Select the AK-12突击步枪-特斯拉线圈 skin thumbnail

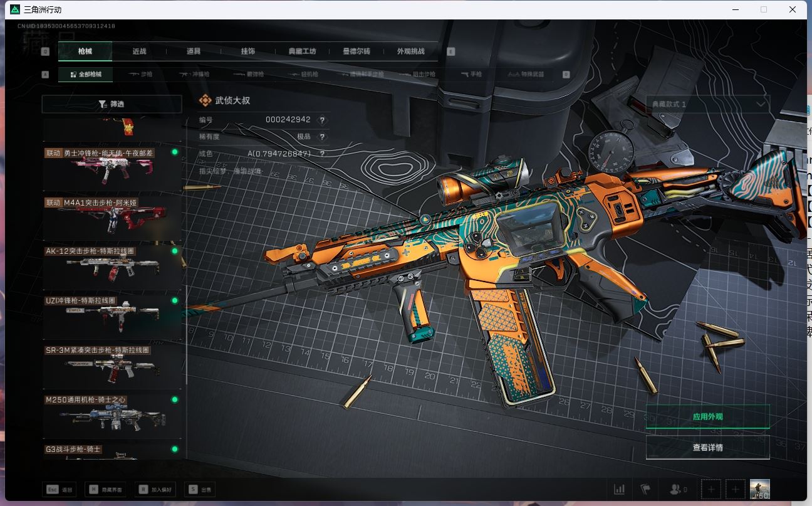pos(112,266)
